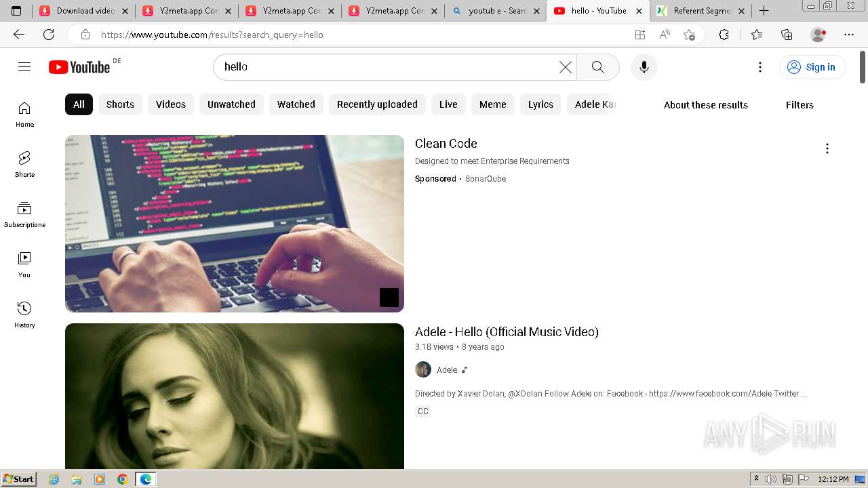Screen dimensions: 868x488
Task: Open the apps grid icon in address bar
Action: [639, 35]
